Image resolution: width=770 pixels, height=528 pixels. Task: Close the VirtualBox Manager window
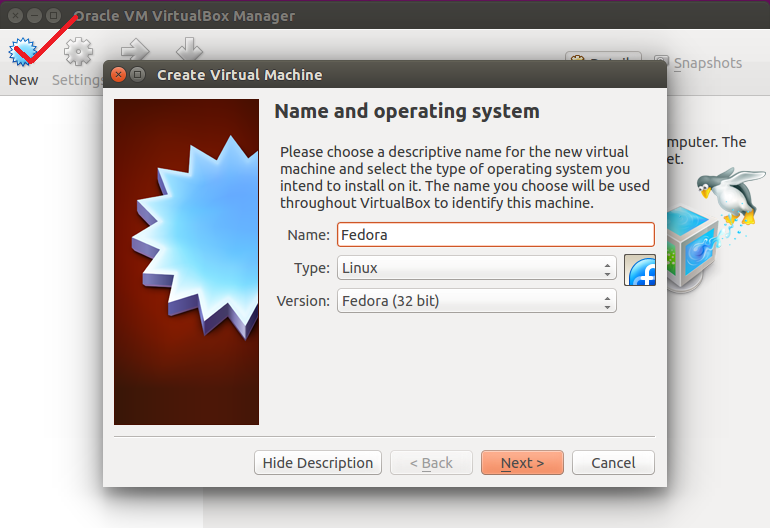(x=16, y=16)
